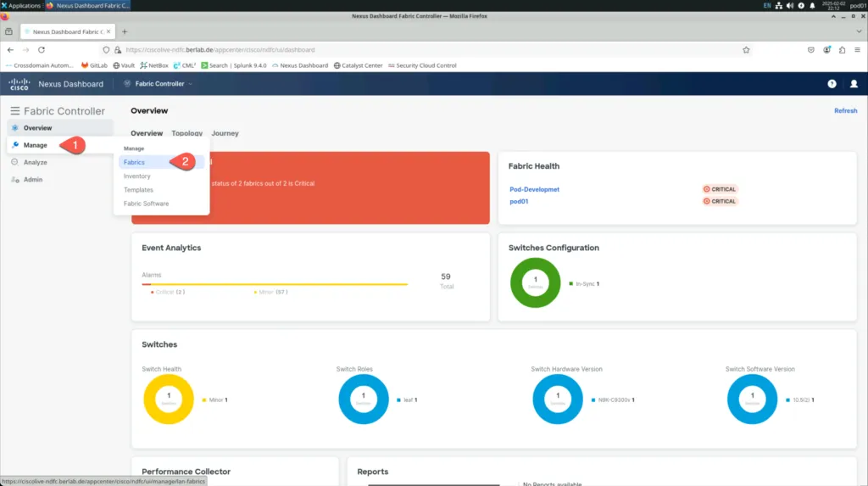Expand the Manage sidebar menu
868x486 pixels.
[36, 145]
